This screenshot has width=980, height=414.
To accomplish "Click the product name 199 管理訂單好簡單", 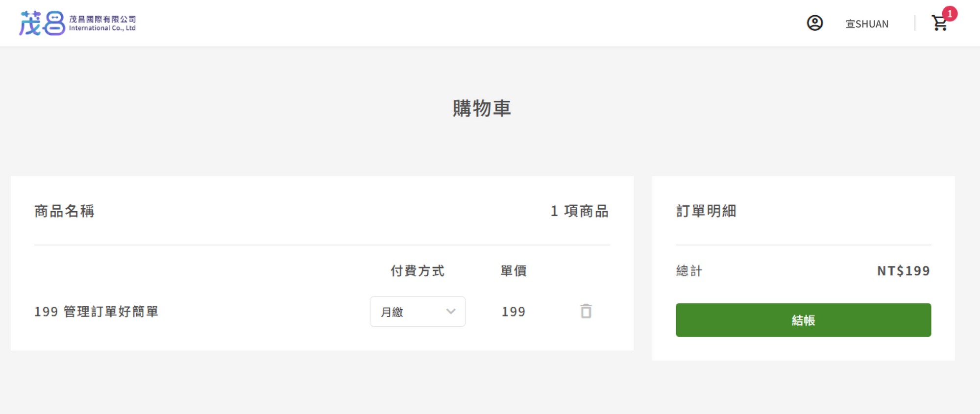I will pyautogui.click(x=96, y=312).
